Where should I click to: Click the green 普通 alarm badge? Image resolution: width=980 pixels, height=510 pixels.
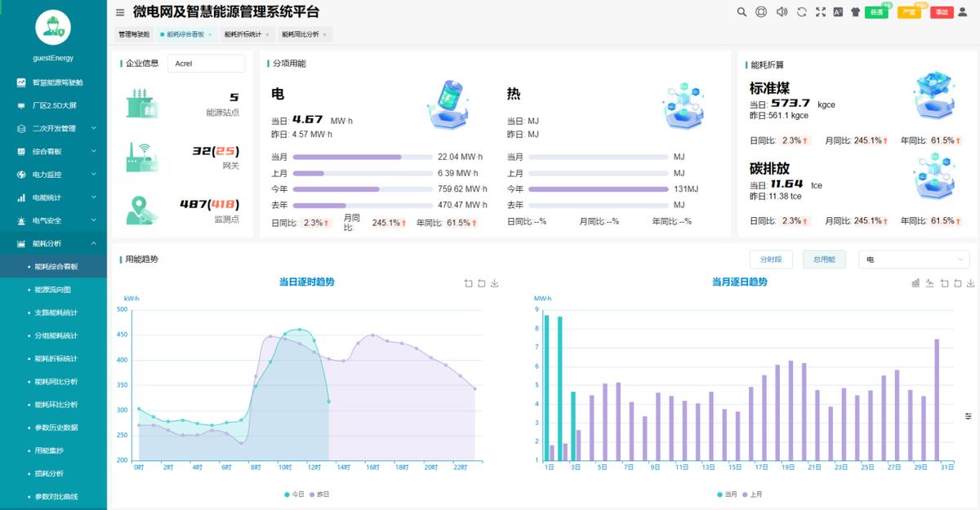coord(876,12)
